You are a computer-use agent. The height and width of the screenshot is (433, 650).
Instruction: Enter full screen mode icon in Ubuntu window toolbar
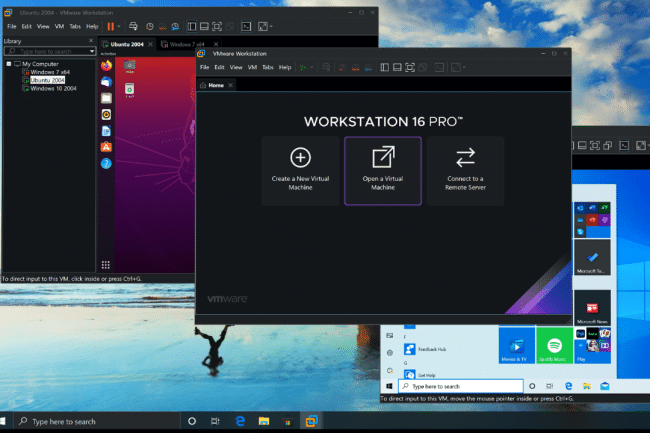(x=217, y=27)
